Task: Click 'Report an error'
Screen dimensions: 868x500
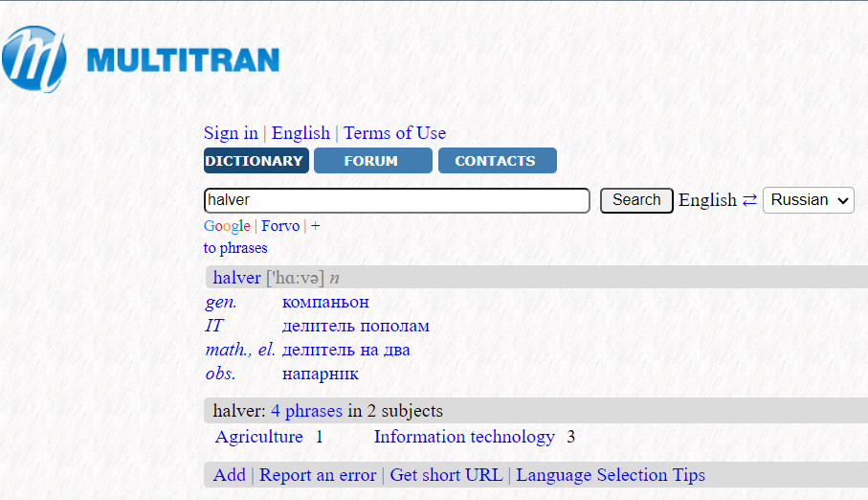Action: [x=318, y=475]
